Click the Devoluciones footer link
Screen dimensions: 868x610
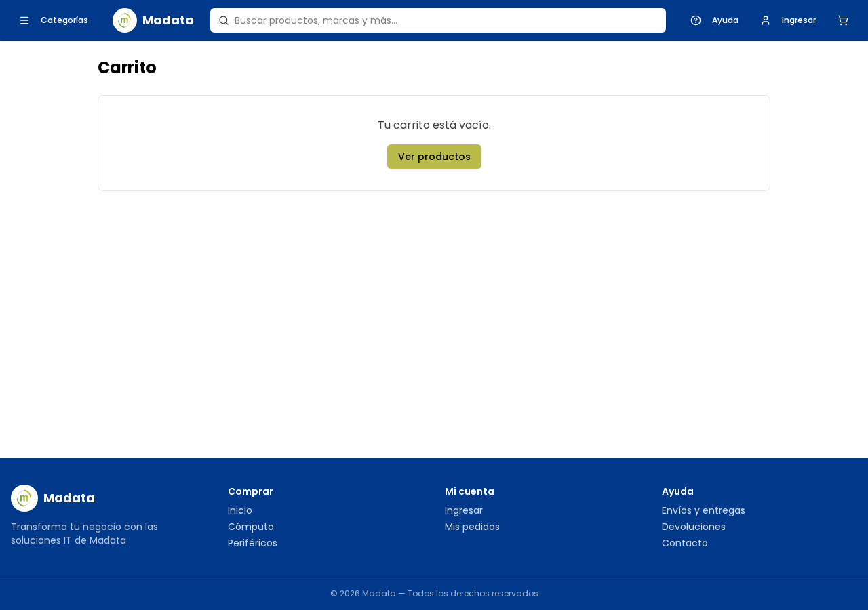pos(694,527)
